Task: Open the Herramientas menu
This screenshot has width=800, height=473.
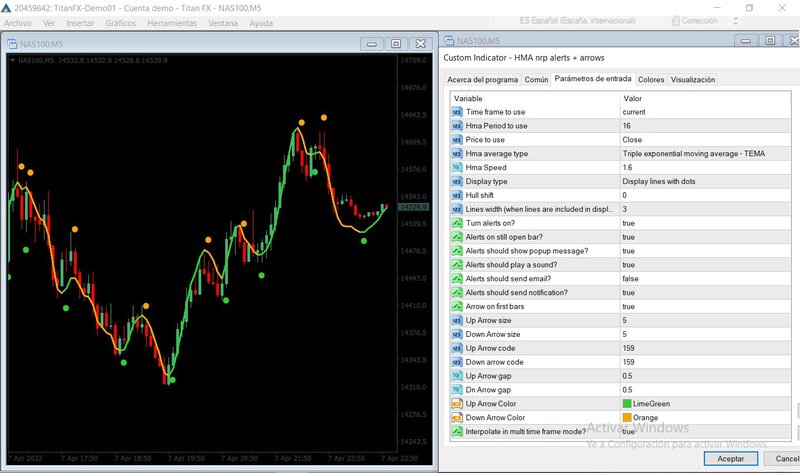Action: [x=172, y=23]
